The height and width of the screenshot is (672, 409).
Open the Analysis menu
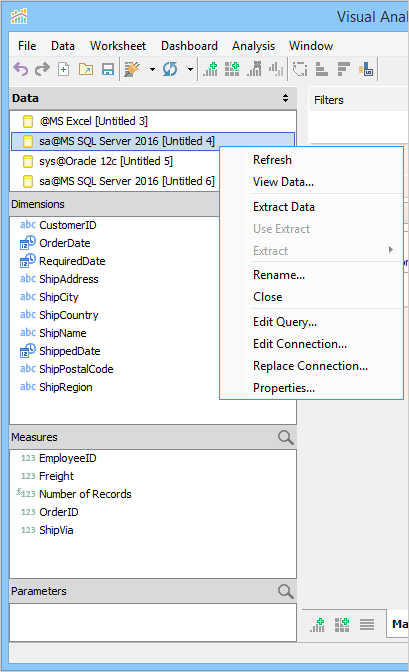click(253, 46)
